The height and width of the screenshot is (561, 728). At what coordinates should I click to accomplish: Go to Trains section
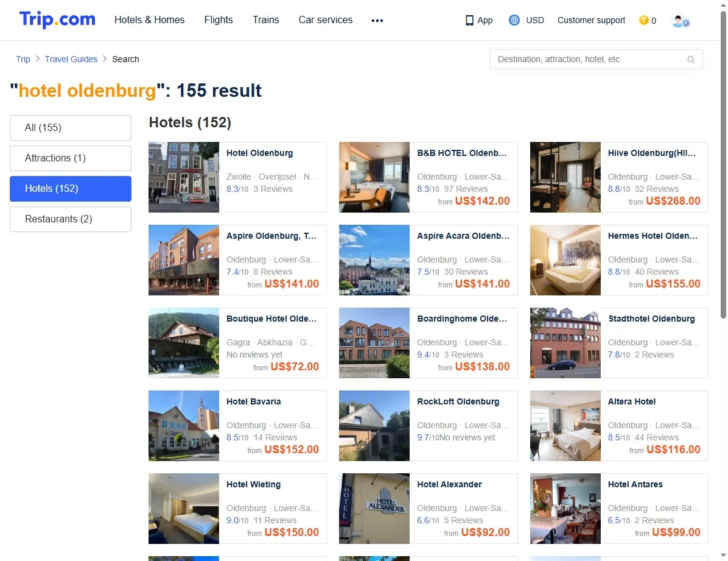pyautogui.click(x=265, y=20)
